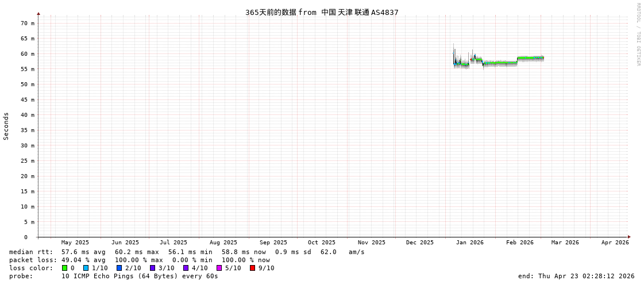
Task: Click the green 0 loss color swatch
Action: tap(64, 268)
